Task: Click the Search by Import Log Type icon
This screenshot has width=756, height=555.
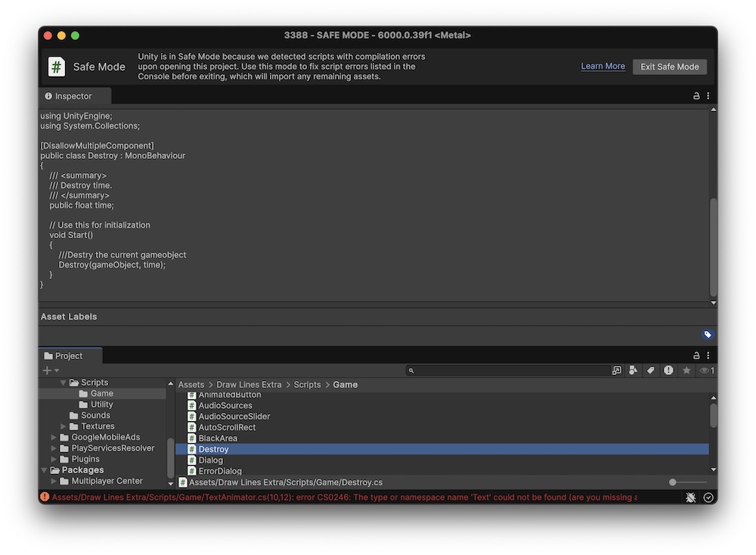Action: (x=668, y=371)
